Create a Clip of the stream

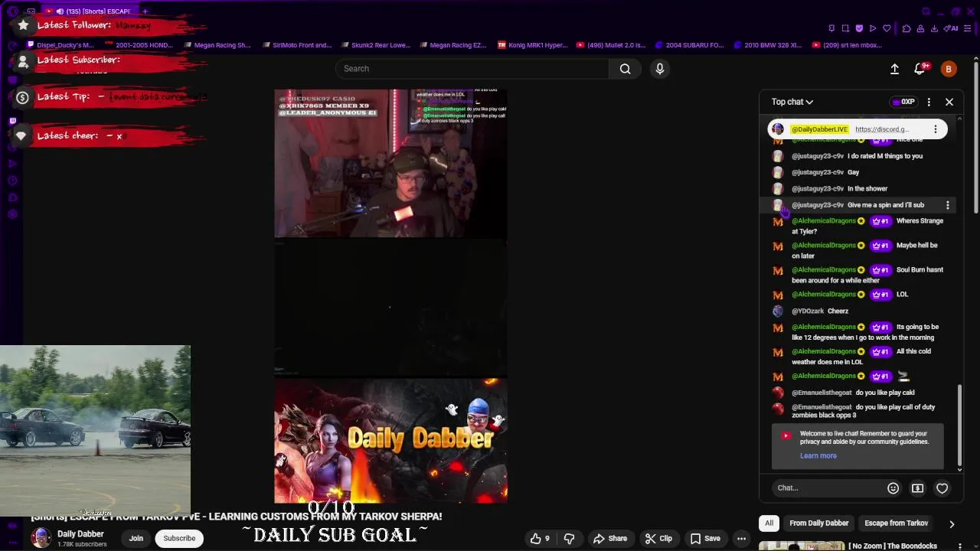658,539
